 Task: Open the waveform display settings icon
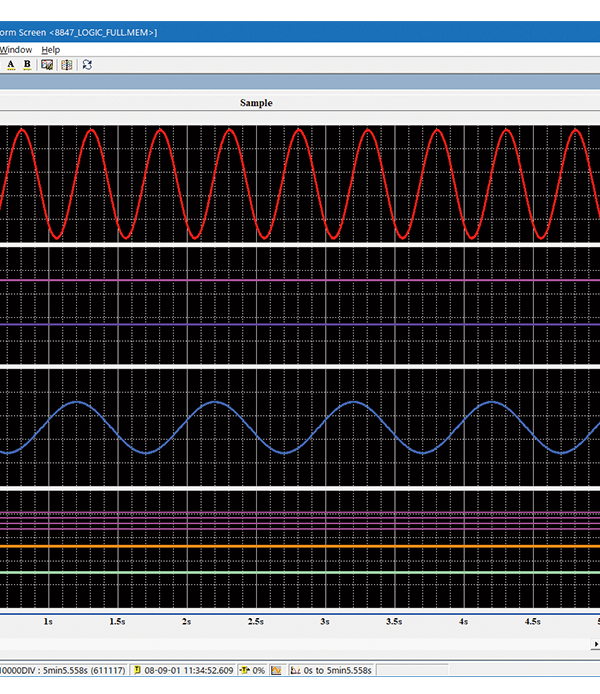point(47,65)
